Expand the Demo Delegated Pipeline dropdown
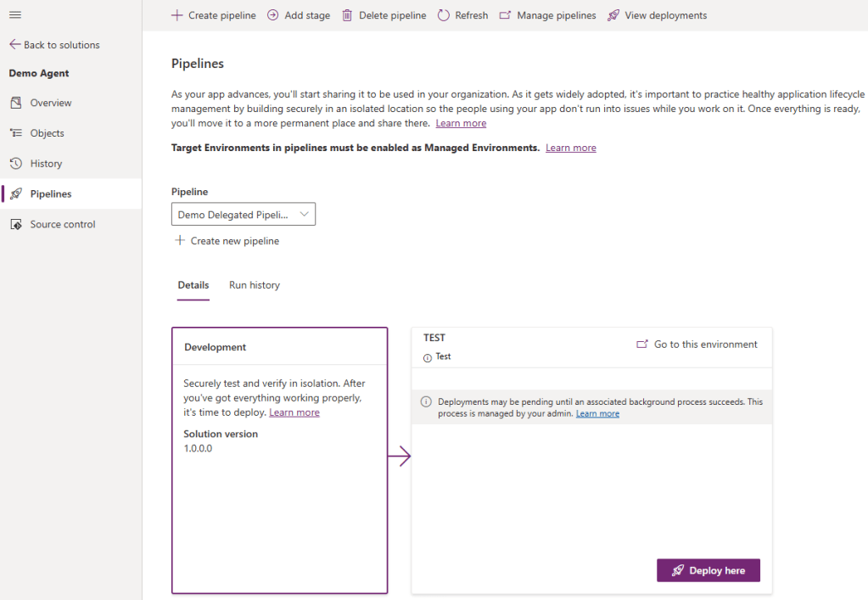Screen dimensions: 868x600 244,215
